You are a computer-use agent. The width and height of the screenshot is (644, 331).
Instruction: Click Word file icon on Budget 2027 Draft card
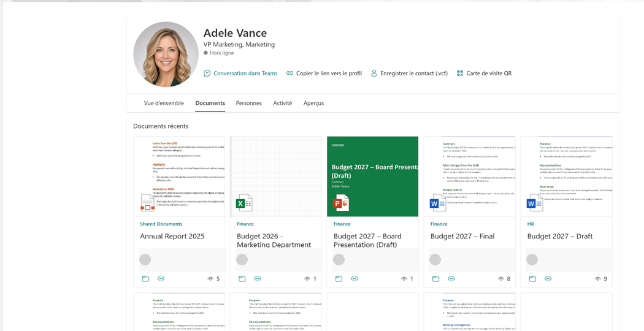(534, 203)
